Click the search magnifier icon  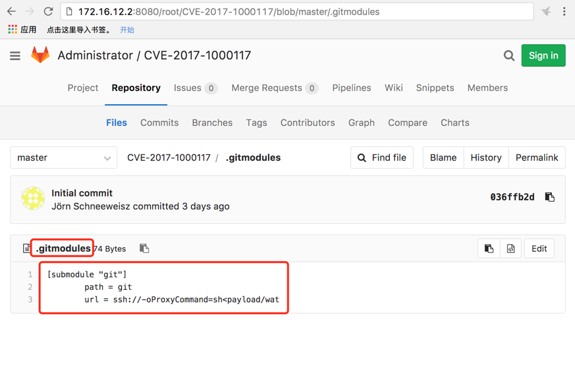point(508,56)
